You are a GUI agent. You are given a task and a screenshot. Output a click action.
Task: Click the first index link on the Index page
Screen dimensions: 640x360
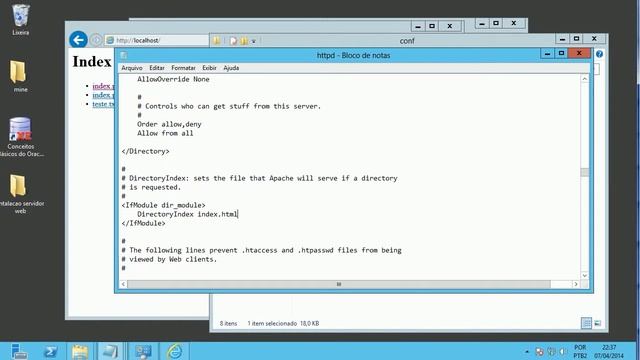(x=103, y=86)
